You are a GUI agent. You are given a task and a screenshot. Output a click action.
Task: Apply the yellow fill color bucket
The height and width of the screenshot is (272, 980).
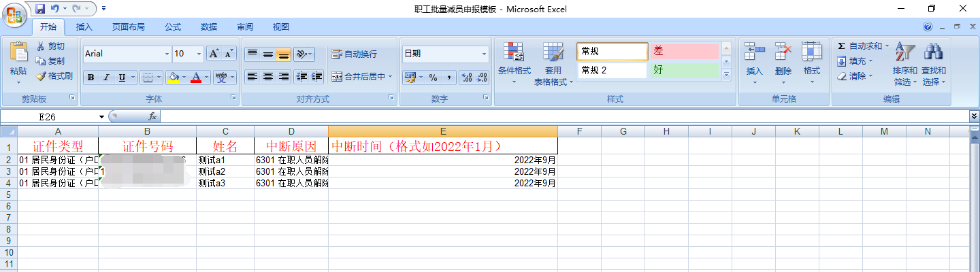tap(174, 78)
